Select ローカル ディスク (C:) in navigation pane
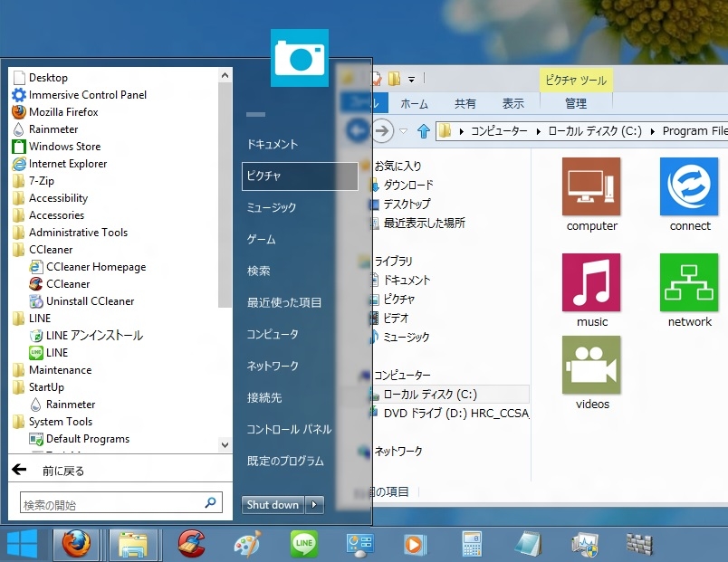 [429, 395]
